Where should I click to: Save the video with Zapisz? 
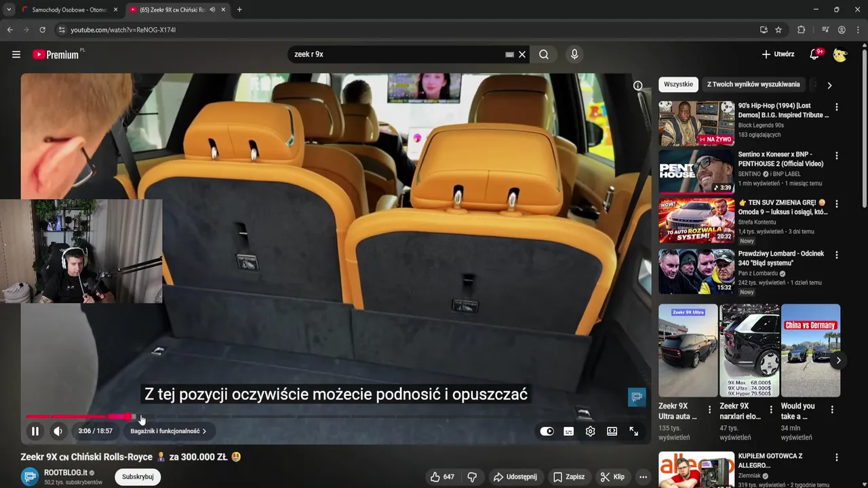[x=568, y=477]
